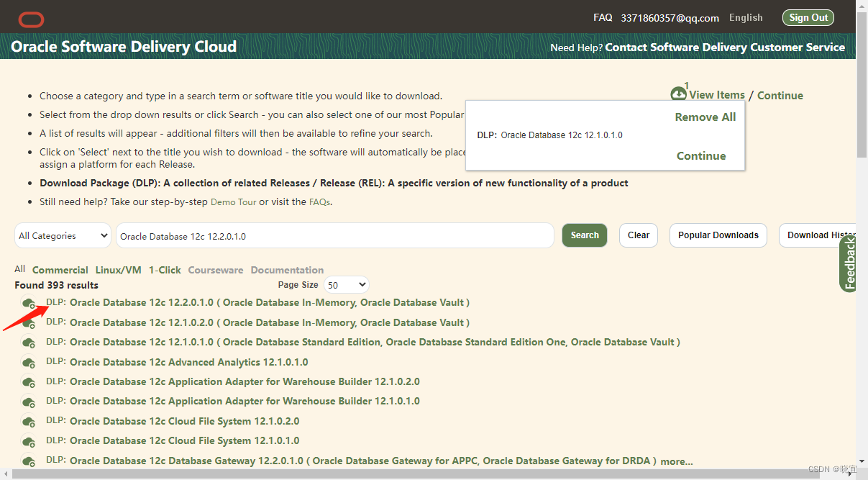Open Contact Software Delivery Customer Service link
This screenshot has height=480, width=868.
725,47
